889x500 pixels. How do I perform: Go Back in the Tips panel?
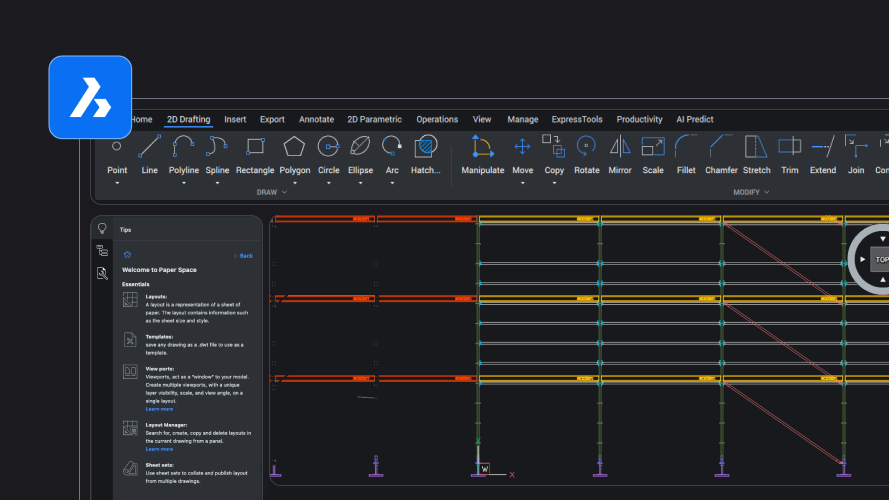pyautogui.click(x=243, y=256)
